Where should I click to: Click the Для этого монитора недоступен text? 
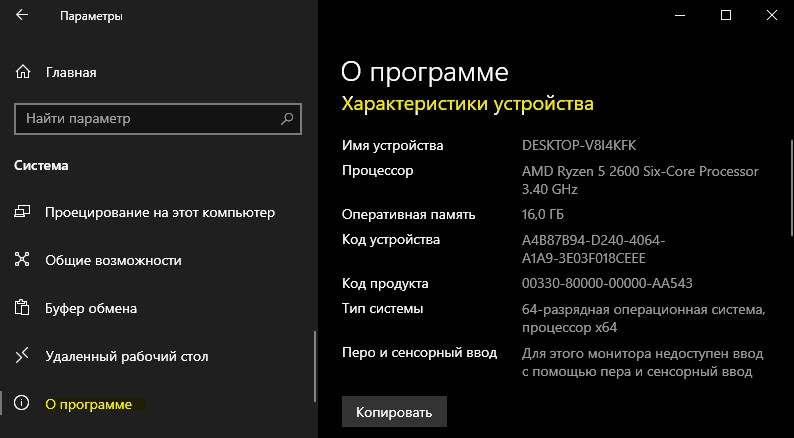[x=642, y=363]
